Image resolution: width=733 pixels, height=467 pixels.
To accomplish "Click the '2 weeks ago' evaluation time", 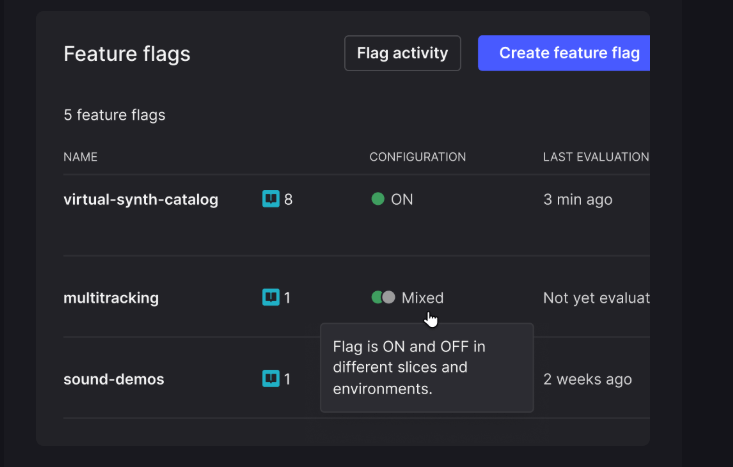I will 587,379.
